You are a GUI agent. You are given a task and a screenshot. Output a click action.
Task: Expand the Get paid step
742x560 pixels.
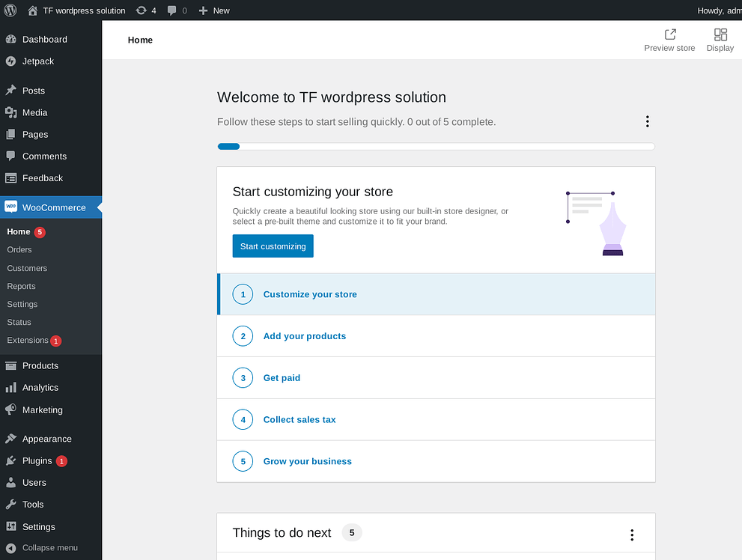282,378
